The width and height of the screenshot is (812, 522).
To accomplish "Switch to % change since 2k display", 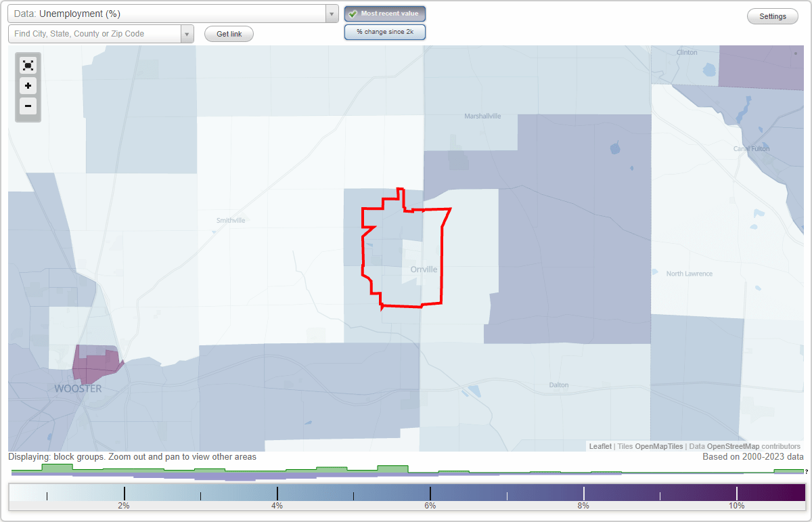I will coord(385,31).
